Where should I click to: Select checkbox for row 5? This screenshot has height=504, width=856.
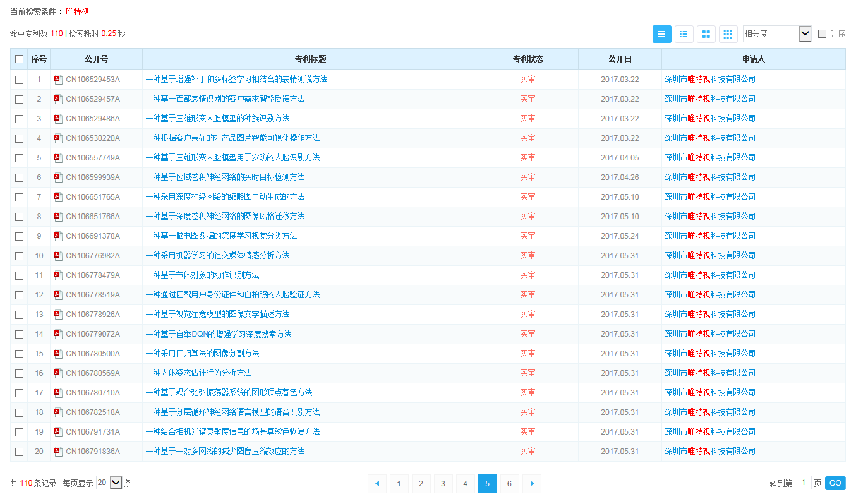pyautogui.click(x=20, y=158)
